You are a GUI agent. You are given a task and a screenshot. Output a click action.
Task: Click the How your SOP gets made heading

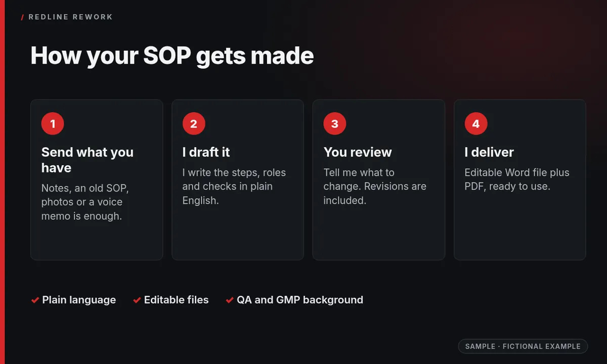tap(172, 56)
